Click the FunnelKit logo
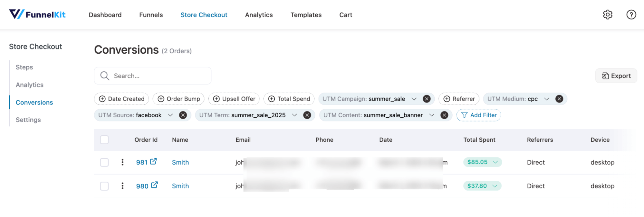This screenshot has width=644, height=217. (37, 14)
